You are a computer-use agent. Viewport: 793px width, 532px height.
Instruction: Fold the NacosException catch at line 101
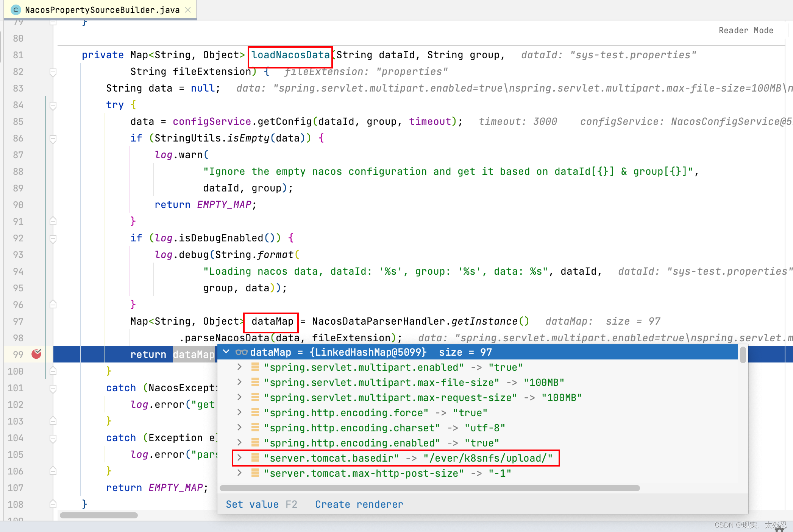[53, 388]
